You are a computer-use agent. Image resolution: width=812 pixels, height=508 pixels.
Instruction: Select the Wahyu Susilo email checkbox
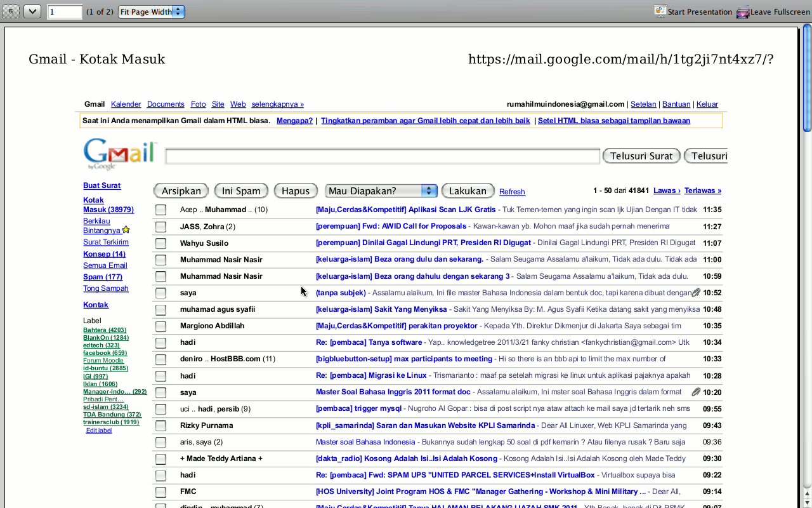click(160, 243)
